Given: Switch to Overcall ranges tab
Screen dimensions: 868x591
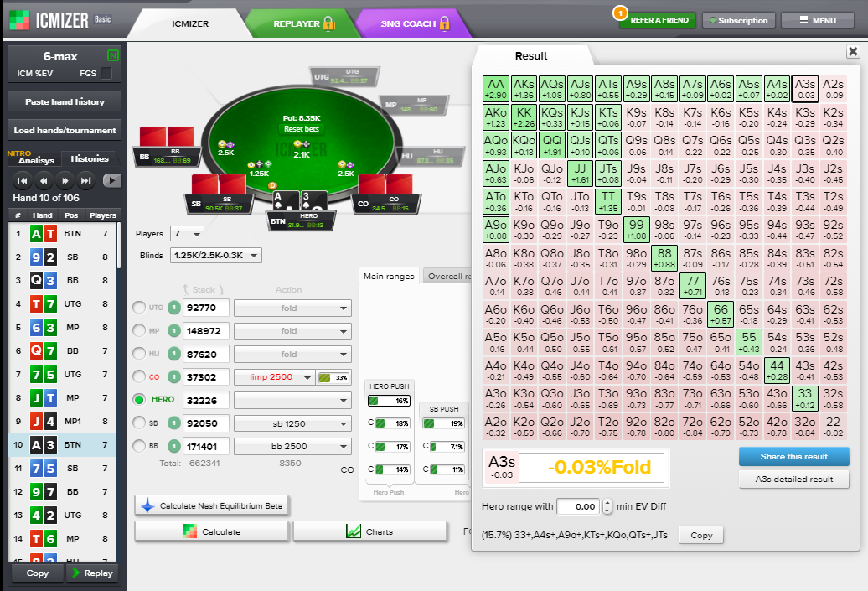Looking at the screenshot, I should click(x=447, y=276).
